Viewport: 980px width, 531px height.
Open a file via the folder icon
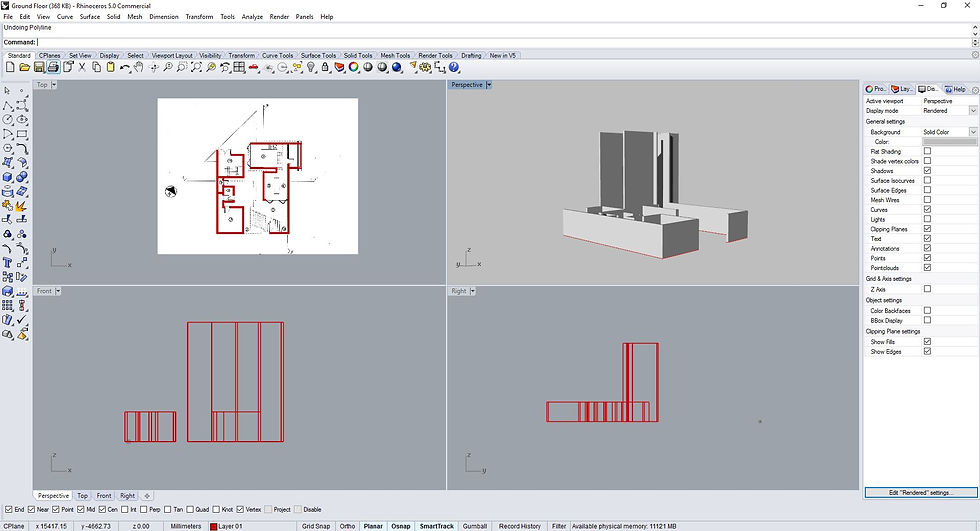coord(24,67)
